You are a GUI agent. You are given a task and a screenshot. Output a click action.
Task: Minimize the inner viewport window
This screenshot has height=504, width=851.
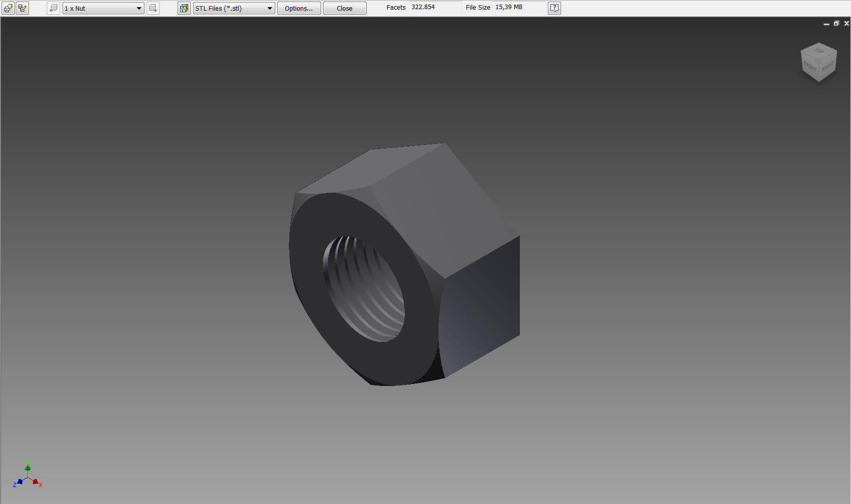coord(826,23)
